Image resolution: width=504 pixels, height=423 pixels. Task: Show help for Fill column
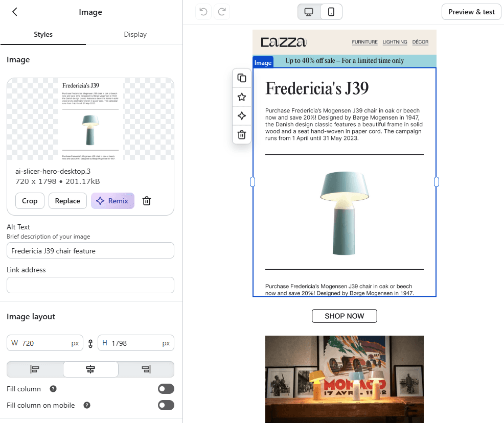click(x=53, y=389)
